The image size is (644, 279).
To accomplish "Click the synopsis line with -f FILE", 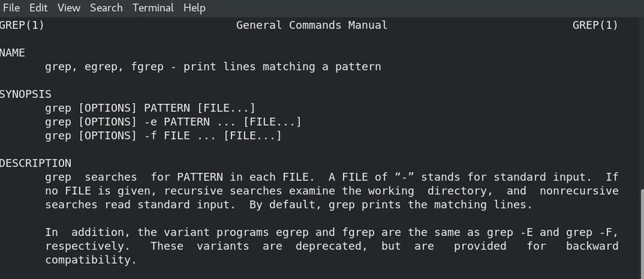I will tap(163, 136).
